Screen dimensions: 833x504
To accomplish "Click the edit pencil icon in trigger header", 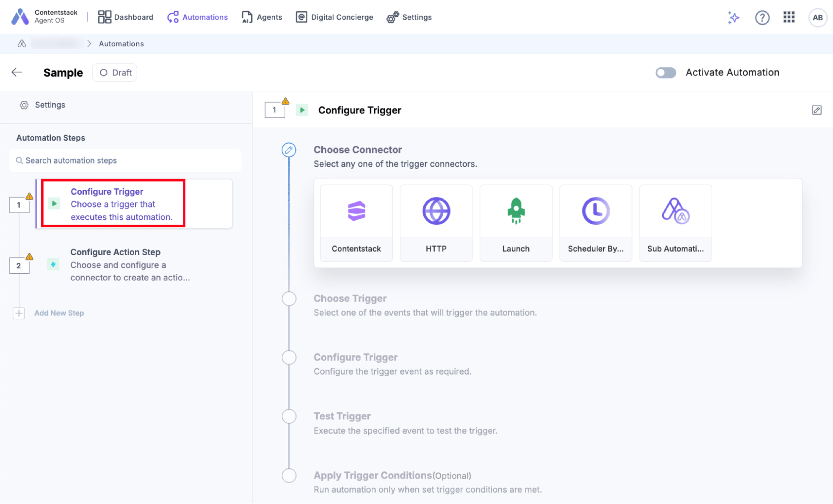I will pyautogui.click(x=817, y=110).
